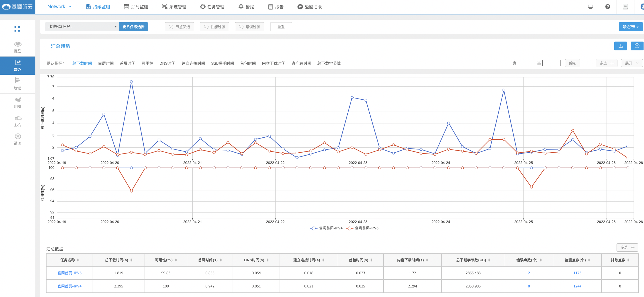Click the blue plus circle icon button

(x=637, y=46)
